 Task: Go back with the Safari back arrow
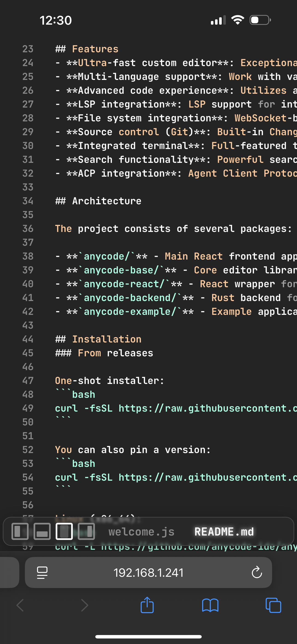(x=20, y=605)
